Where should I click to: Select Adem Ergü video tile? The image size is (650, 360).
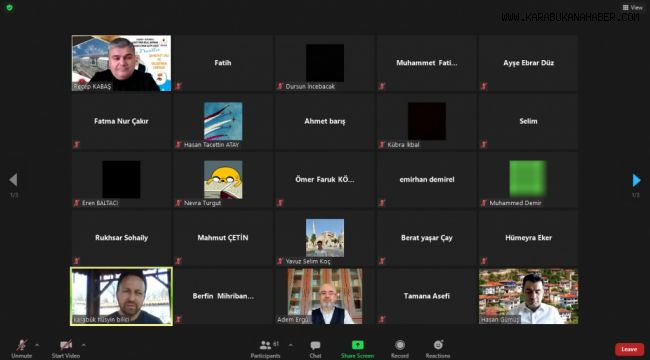pos(325,296)
